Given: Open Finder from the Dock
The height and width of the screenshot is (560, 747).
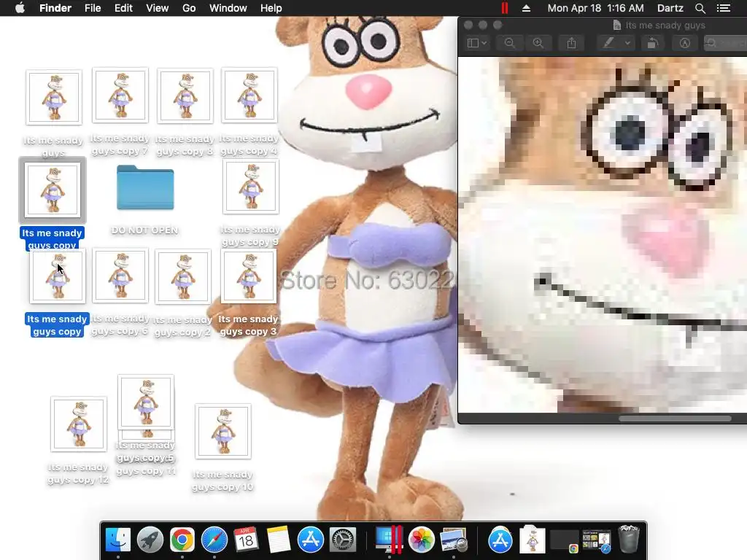Looking at the screenshot, I should [117, 540].
